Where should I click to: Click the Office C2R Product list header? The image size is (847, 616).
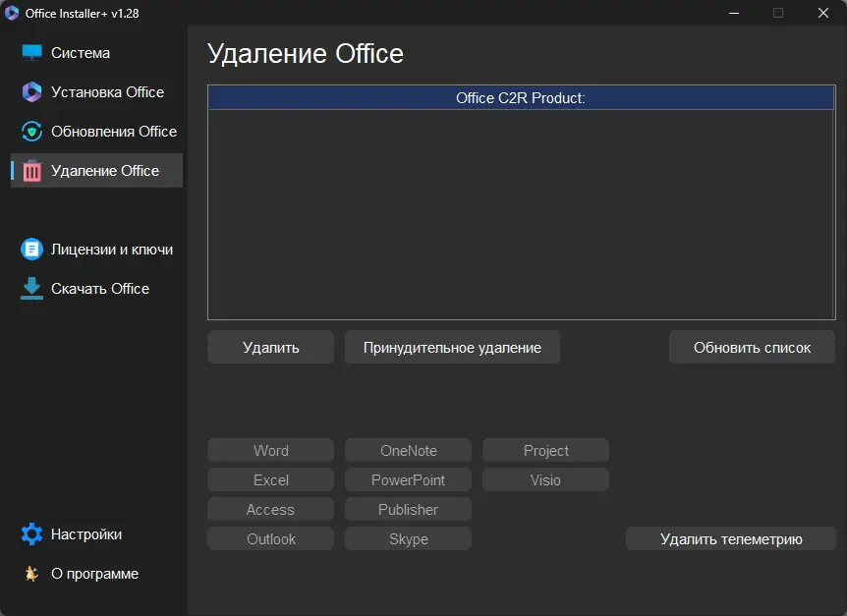(x=521, y=98)
